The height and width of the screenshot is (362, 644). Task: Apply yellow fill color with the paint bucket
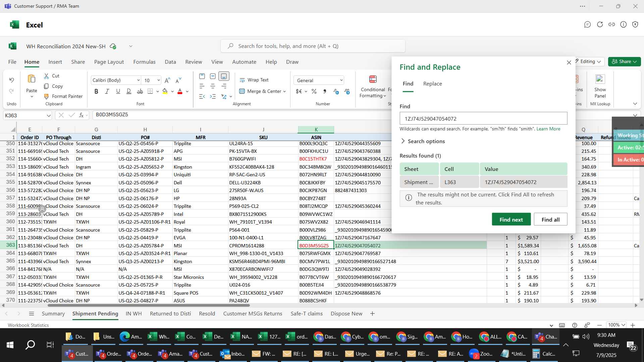165,92
